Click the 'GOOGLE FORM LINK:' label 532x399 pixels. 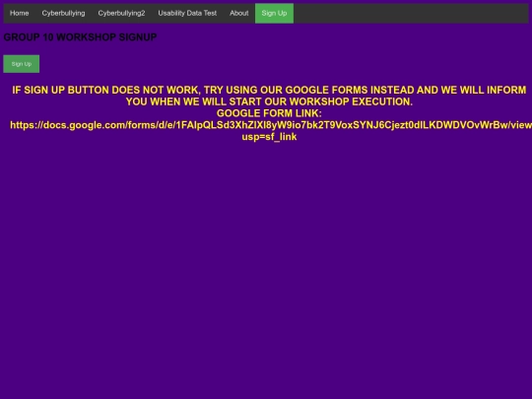pos(269,113)
